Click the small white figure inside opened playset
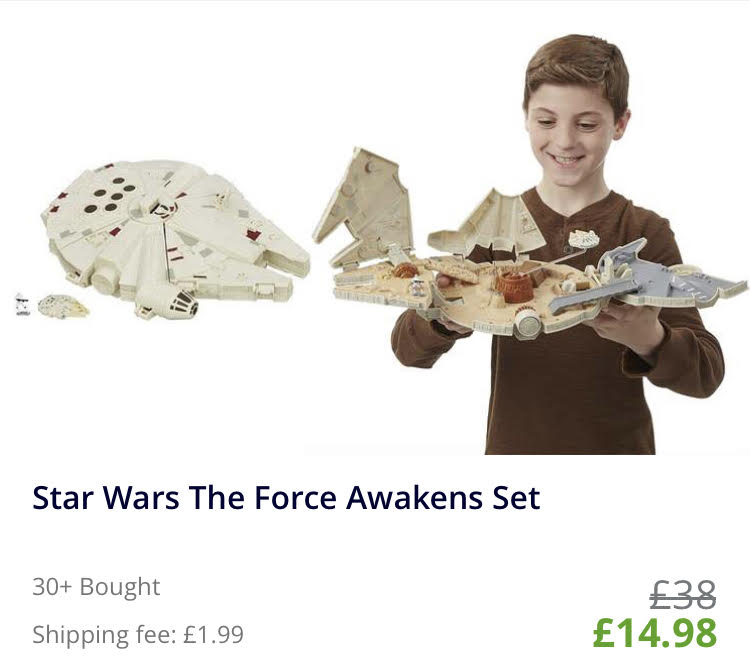The image size is (750, 658). pyautogui.click(x=417, y=287)
